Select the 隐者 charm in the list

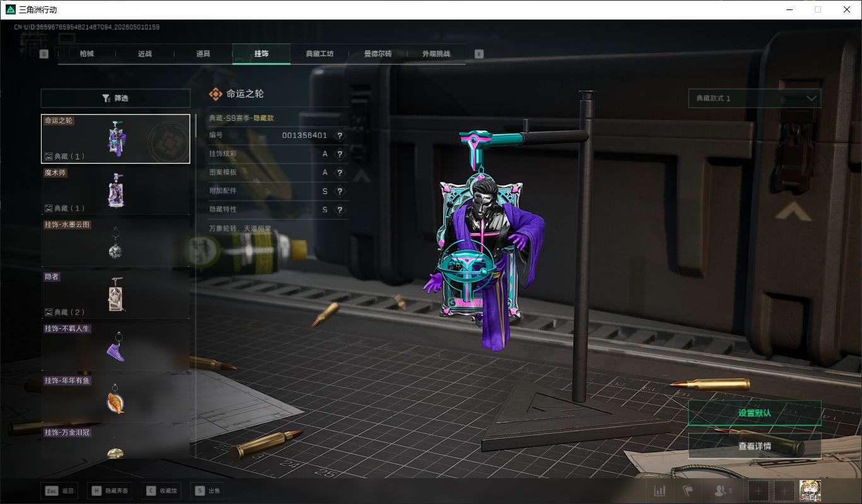(x=115, y=294)
